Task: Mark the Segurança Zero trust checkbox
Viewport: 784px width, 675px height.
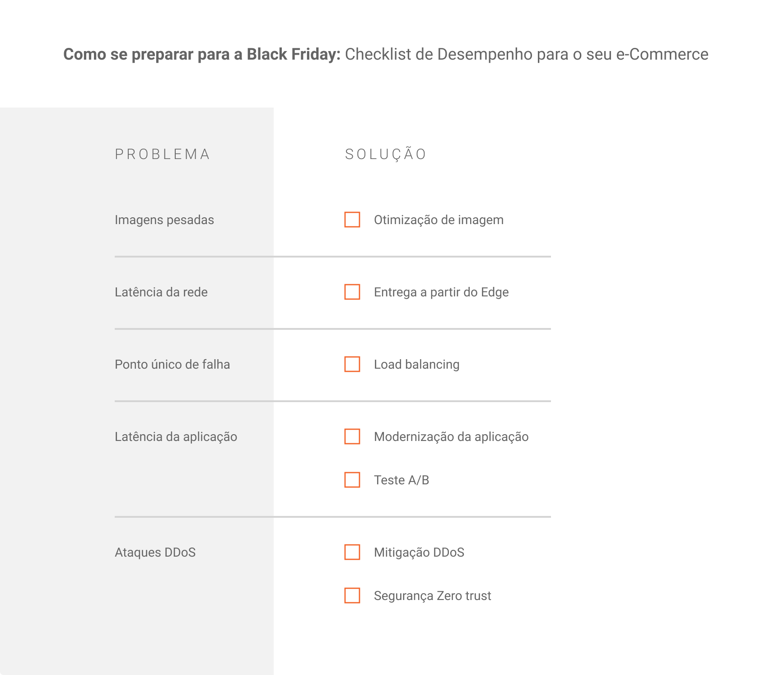Action: tap(352, 595)
